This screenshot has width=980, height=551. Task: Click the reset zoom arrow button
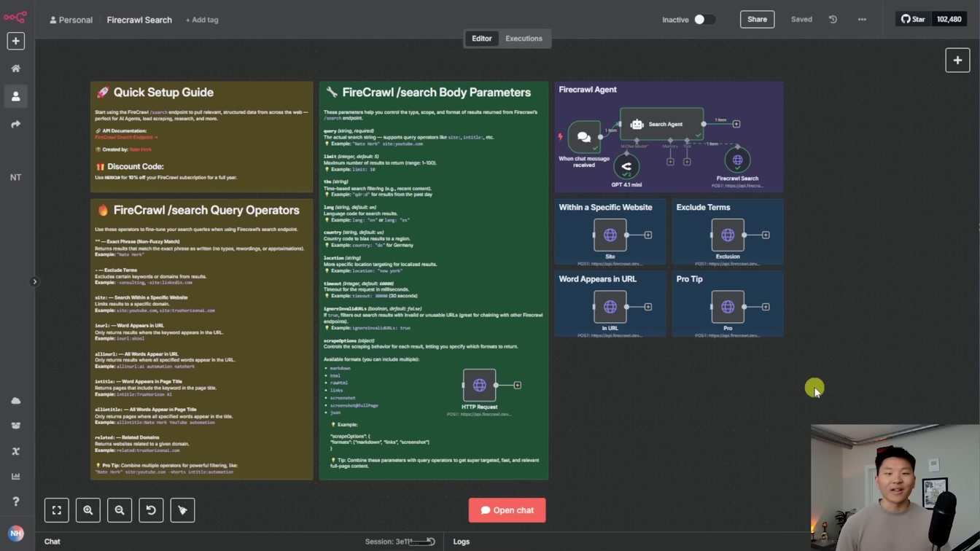point(151,510)
